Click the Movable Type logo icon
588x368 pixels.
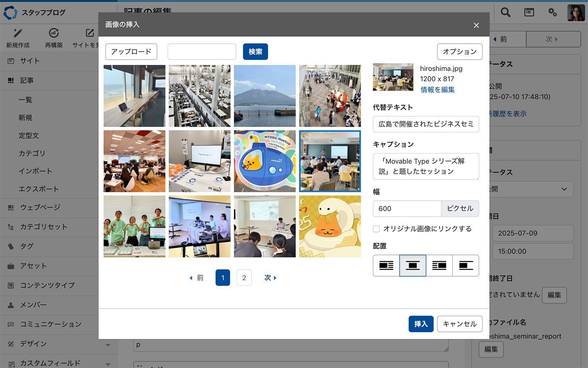coord(10,12)
